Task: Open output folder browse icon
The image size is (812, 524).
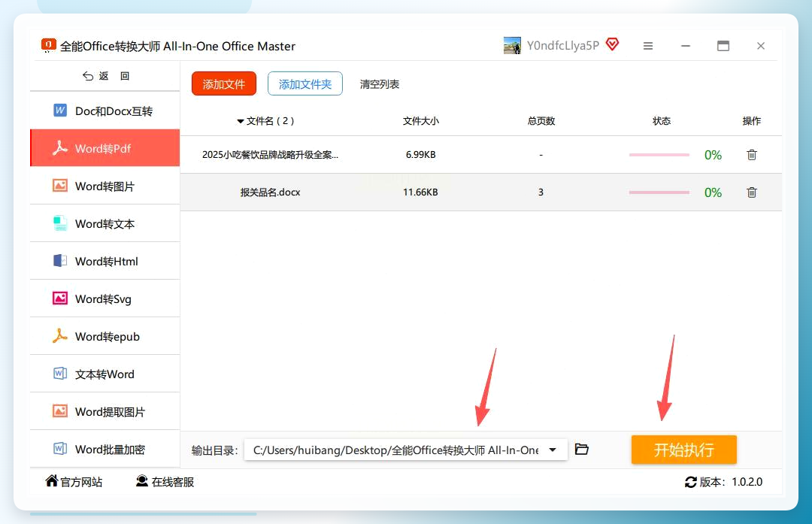Action: (581, 449)
